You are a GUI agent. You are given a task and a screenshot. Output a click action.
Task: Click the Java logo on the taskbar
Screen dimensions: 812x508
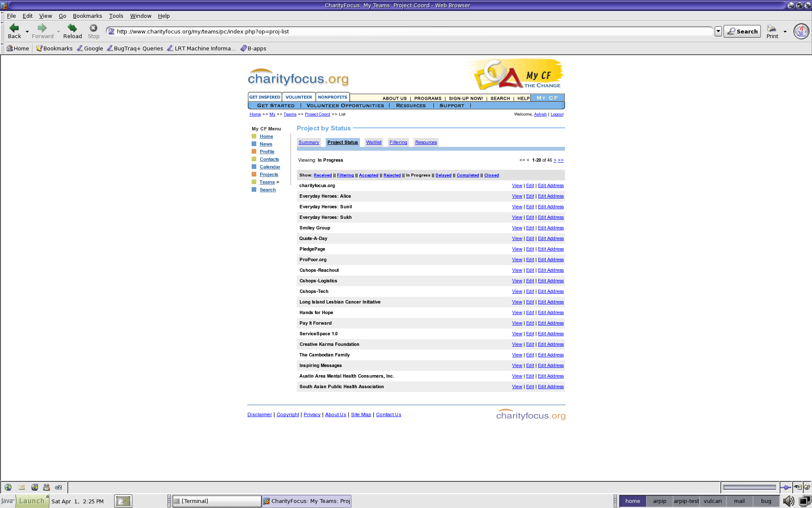pos(8,501)
